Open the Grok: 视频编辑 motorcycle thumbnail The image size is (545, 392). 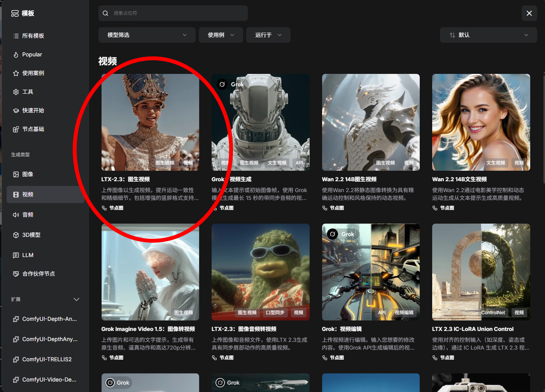(x=371, y=272)
